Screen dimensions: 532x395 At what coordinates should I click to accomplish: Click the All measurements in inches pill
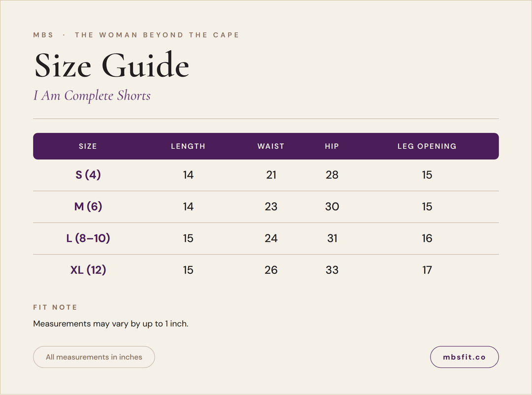point(94,357)
